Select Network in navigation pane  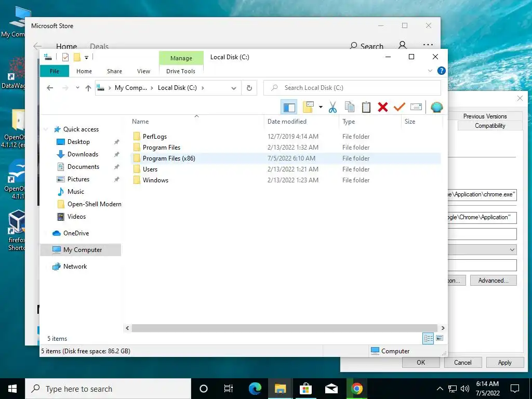pos(75,267)
